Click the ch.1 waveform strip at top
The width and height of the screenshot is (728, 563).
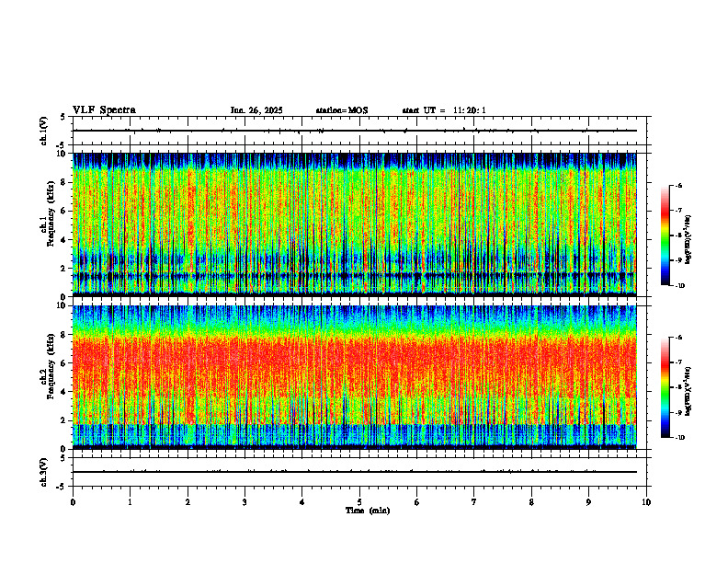359,131
